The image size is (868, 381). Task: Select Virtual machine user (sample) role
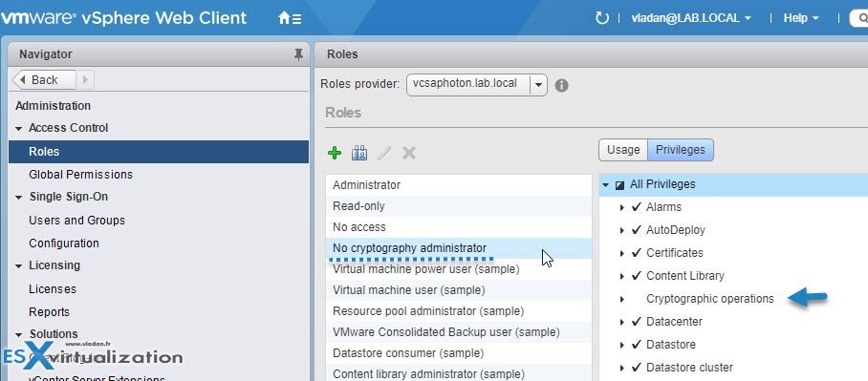(x=459, y=289)
